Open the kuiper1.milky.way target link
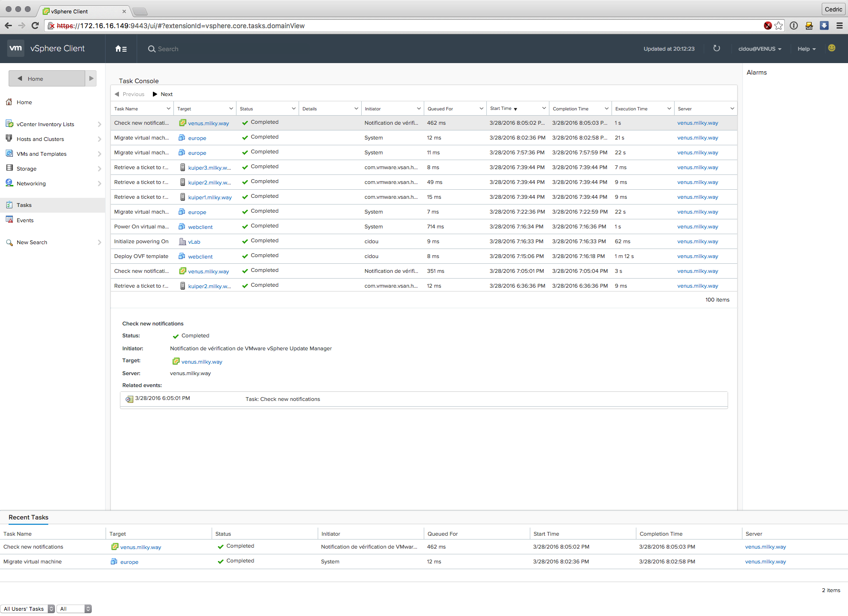848x616 pixels. pos(210,197)
